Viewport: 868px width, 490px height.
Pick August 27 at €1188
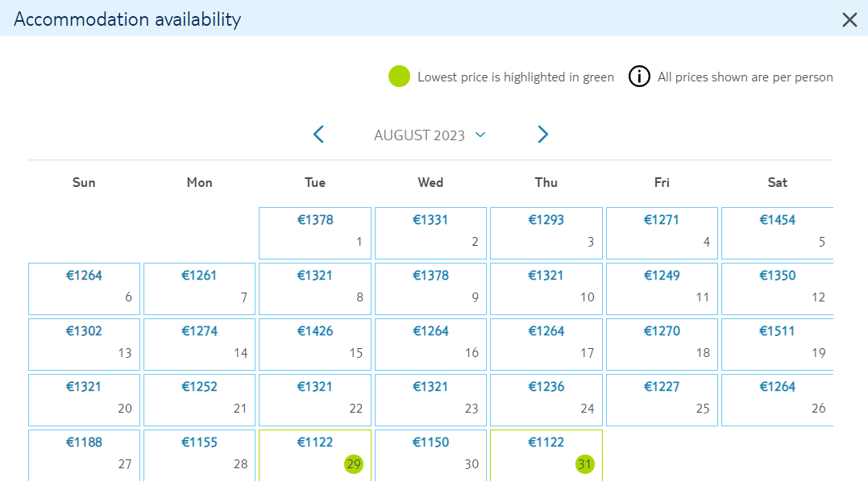(x=84, y=455)
